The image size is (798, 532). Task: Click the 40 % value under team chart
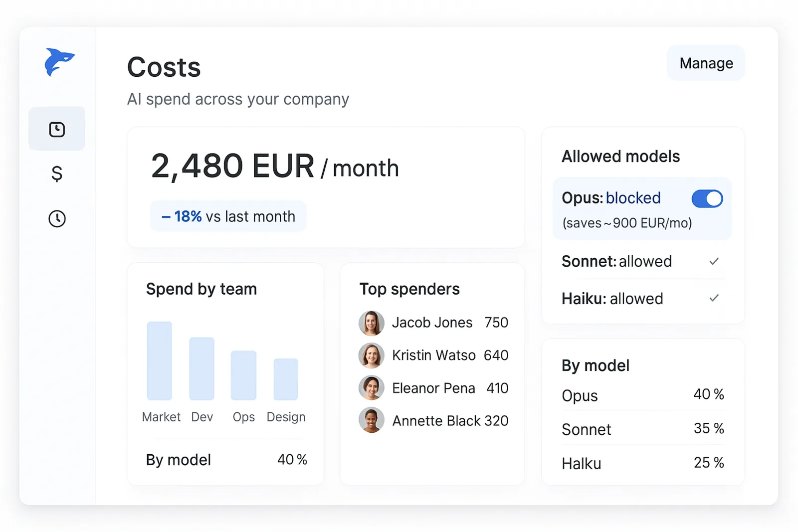coord(292,459)
